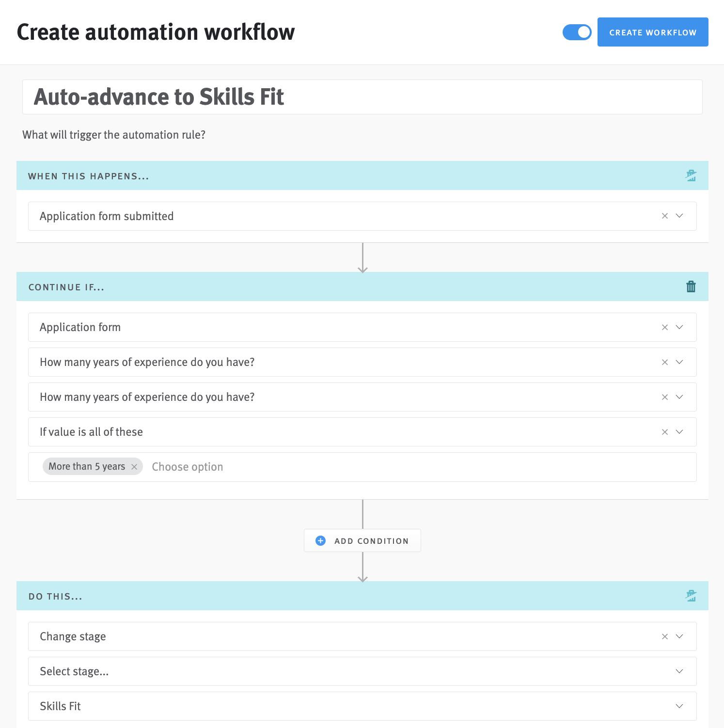This screenshot has height=728, width=724.
Task: Expand the 'Change stage' action dropdown
Action: pos(679,636)
